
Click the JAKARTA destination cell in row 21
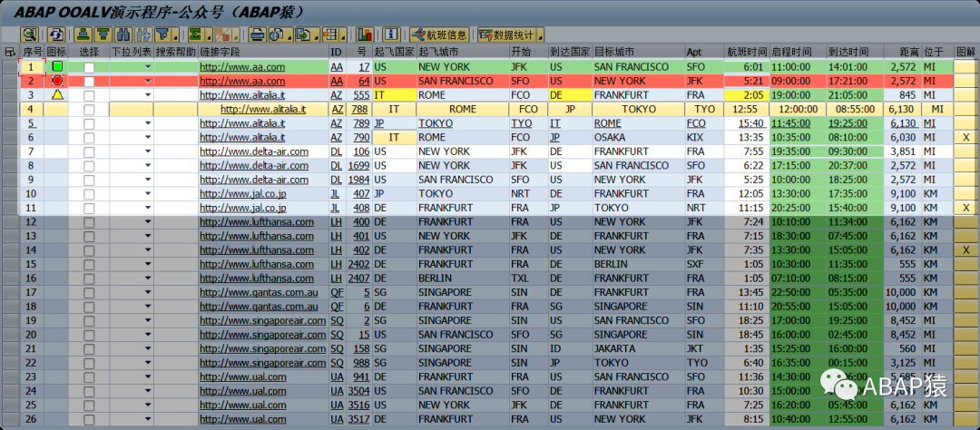(x=638, y=348)
